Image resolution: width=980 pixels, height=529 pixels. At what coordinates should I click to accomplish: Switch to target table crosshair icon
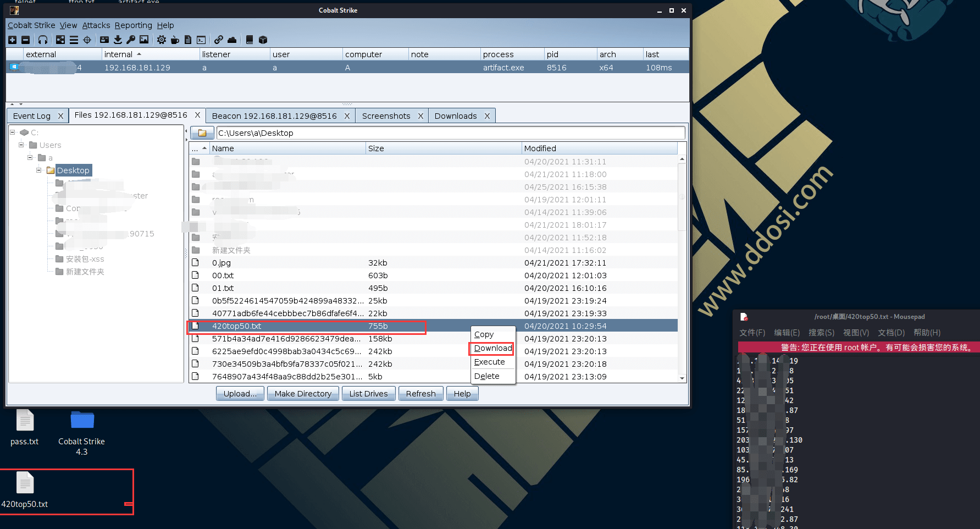pos(87,40)
